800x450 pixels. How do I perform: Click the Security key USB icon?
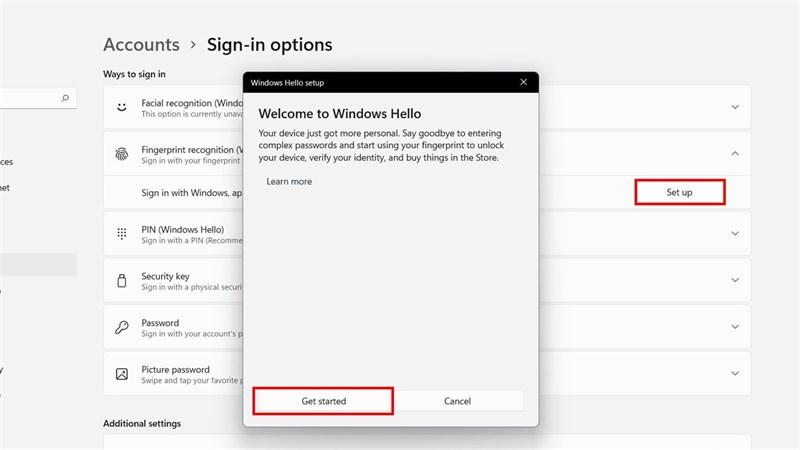click(121, 280)
